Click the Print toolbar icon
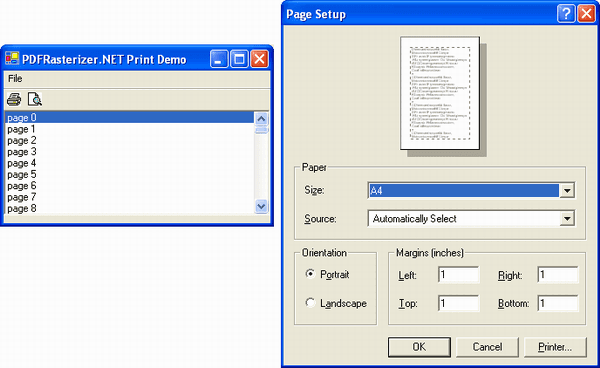600x368 pixels. coord(14,99)
